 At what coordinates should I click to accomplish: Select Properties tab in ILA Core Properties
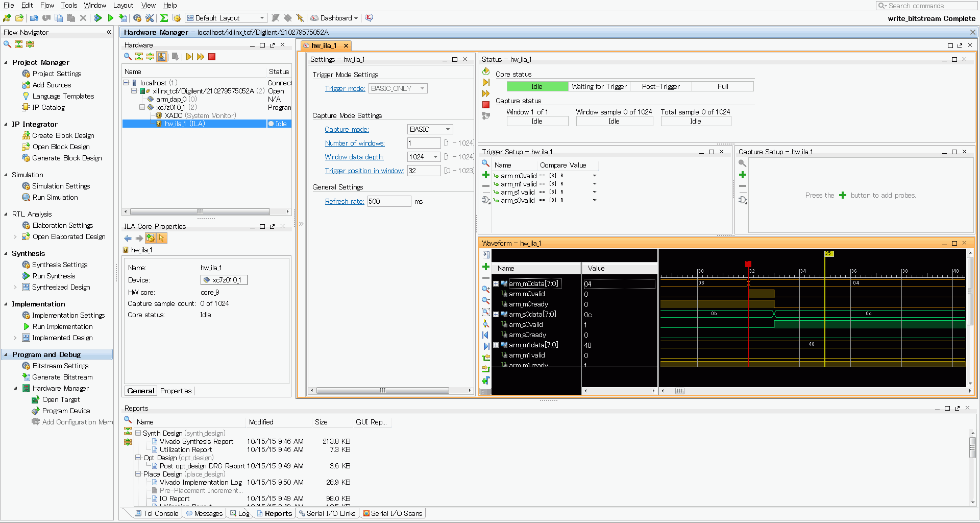[x=176, y=391]
